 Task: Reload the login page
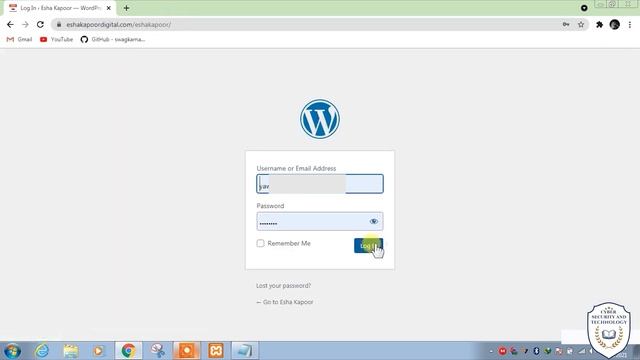(40, 24)
